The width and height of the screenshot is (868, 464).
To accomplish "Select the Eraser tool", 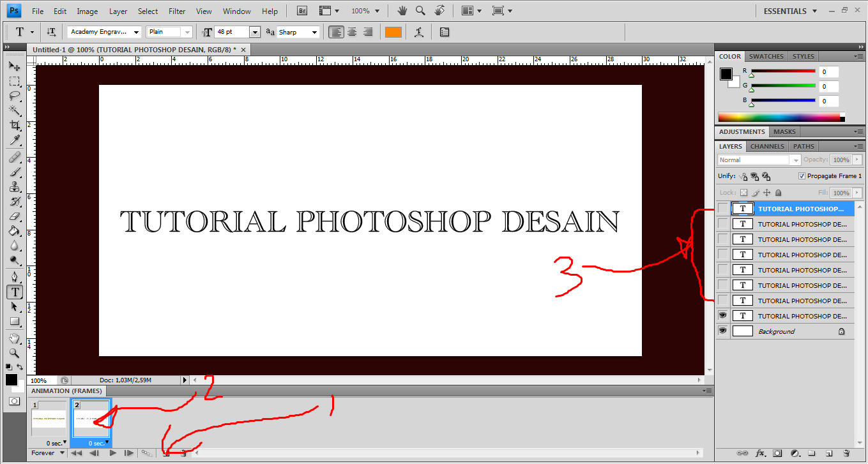I will coord(14,216).
